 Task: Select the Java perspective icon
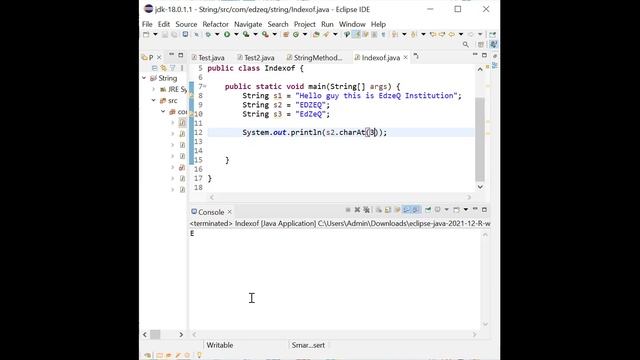(x=494, y=44)
